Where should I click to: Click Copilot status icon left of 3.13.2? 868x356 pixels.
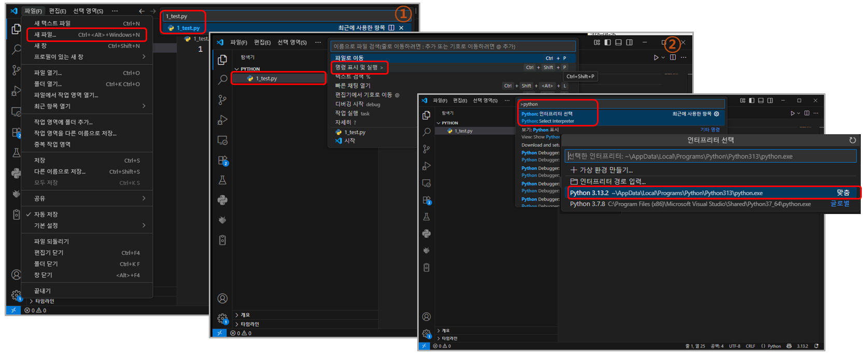(789, 346)
